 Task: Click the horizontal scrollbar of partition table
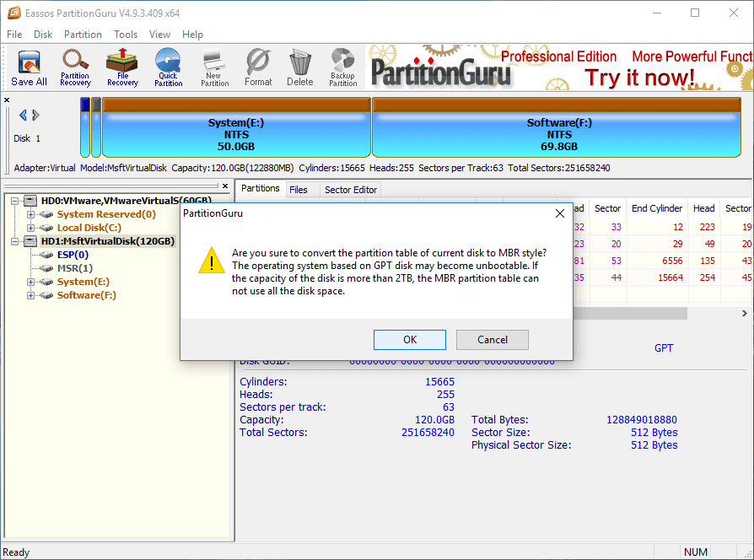[x=630, y=314]
